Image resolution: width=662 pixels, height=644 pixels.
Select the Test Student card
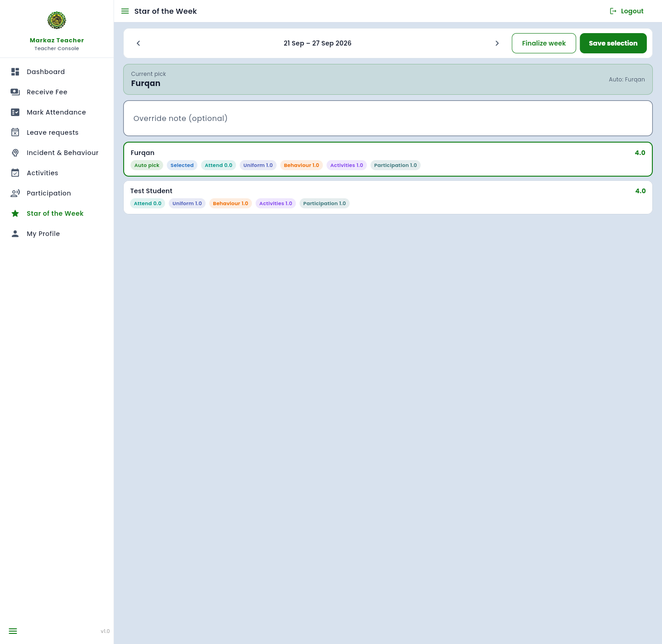388,197
